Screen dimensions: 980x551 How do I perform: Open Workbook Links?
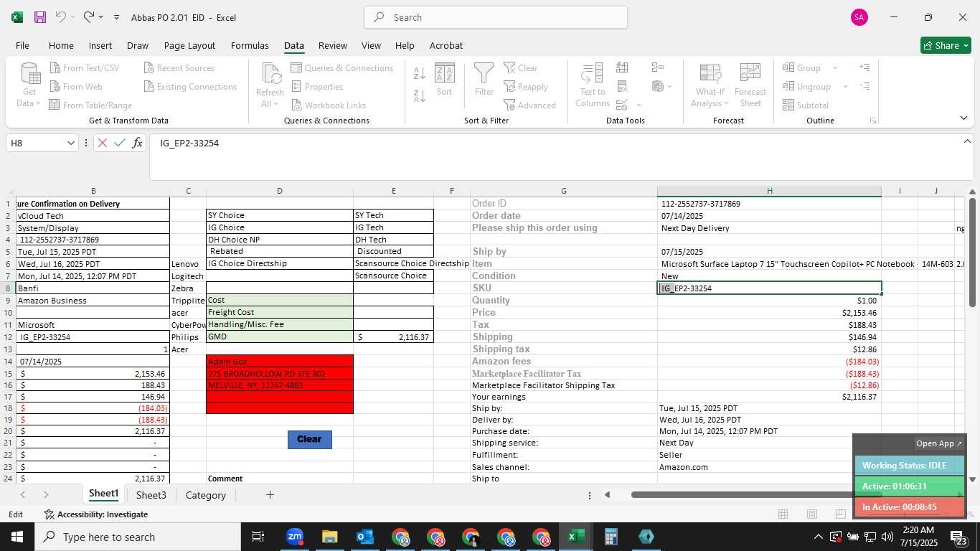[328, 105]
